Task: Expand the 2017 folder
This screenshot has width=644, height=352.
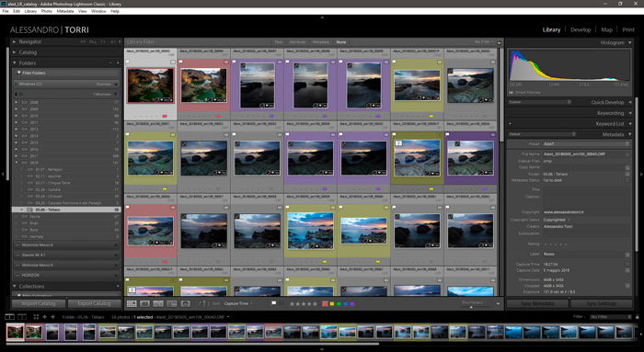Action: tap(17, 156)
